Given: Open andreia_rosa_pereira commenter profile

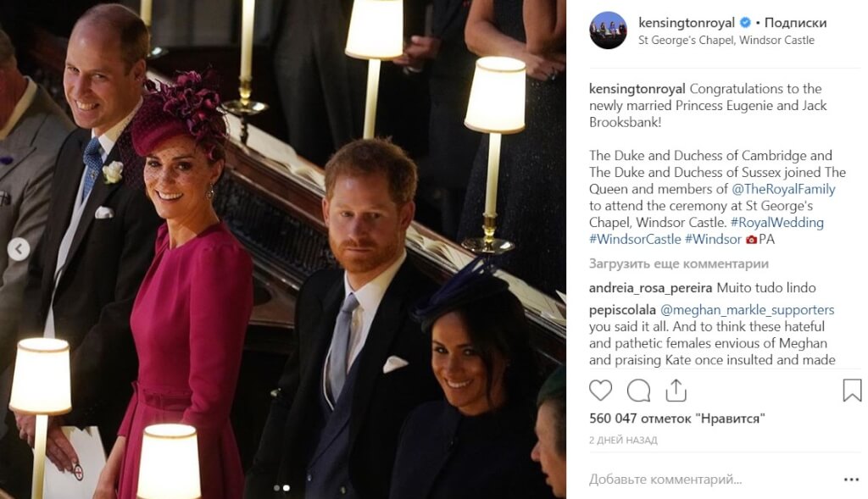Looking at the screenshot, I should [650, 288].
